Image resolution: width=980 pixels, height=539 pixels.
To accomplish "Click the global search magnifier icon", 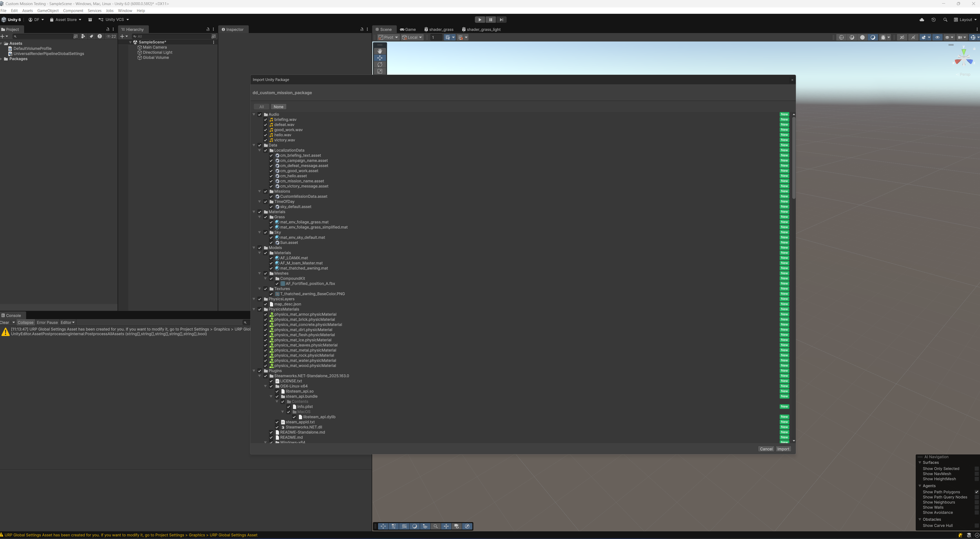I will (x=945, y=20).
